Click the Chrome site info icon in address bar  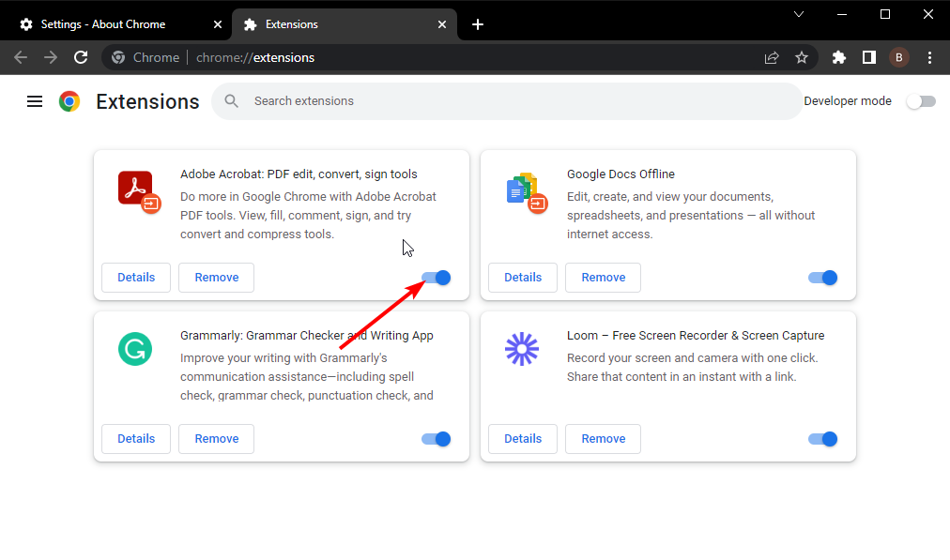tap(118, 57)
